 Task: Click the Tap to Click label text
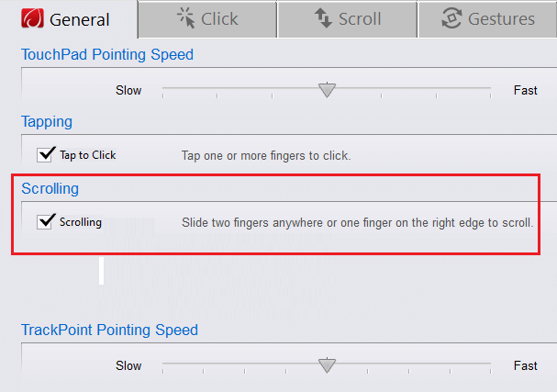88,155
